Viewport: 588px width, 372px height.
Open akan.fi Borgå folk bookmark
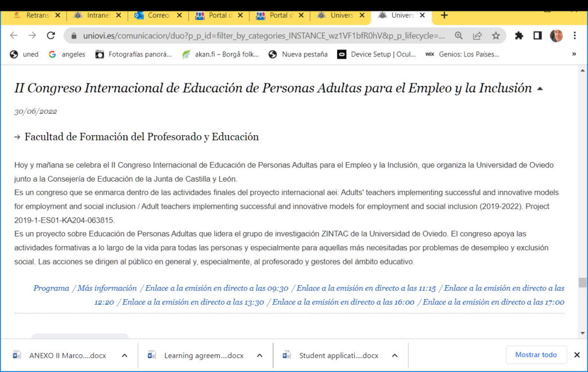[220, 55]
